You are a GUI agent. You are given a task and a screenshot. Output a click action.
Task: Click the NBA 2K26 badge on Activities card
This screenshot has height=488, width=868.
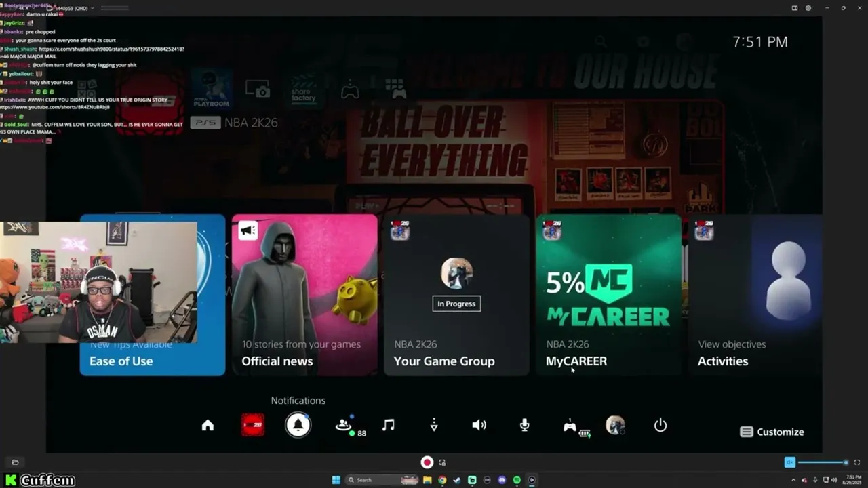[704, 230]
